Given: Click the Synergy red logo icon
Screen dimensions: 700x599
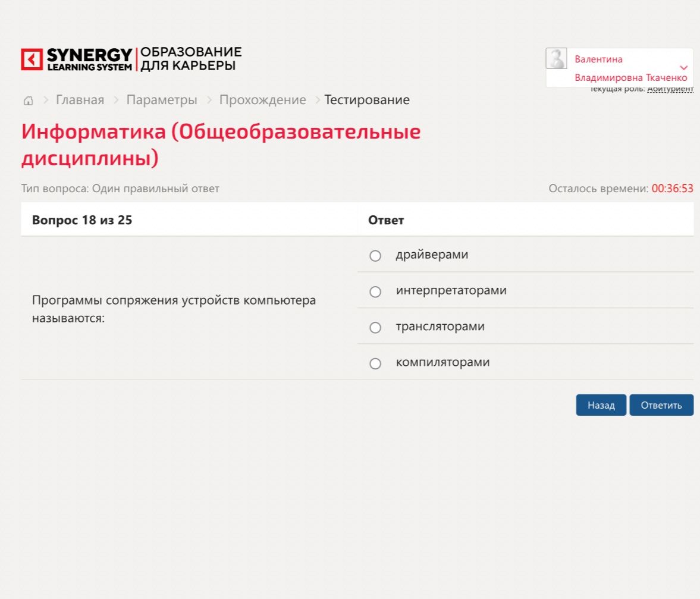Looking at the screenshot, I should tap(32, 59).
